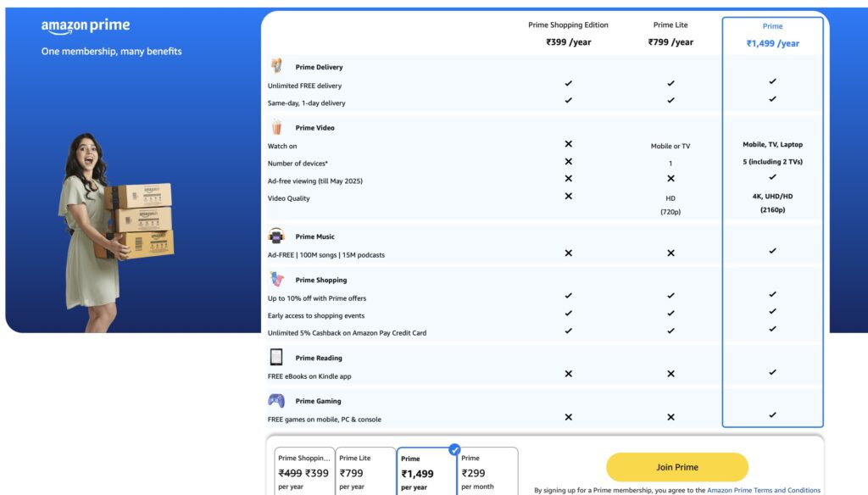The height and width of the screenshot is (495, 868).
Task: Click the strikethrough ₹499 price on the Shopping Edition card
Action: point(290,474)
